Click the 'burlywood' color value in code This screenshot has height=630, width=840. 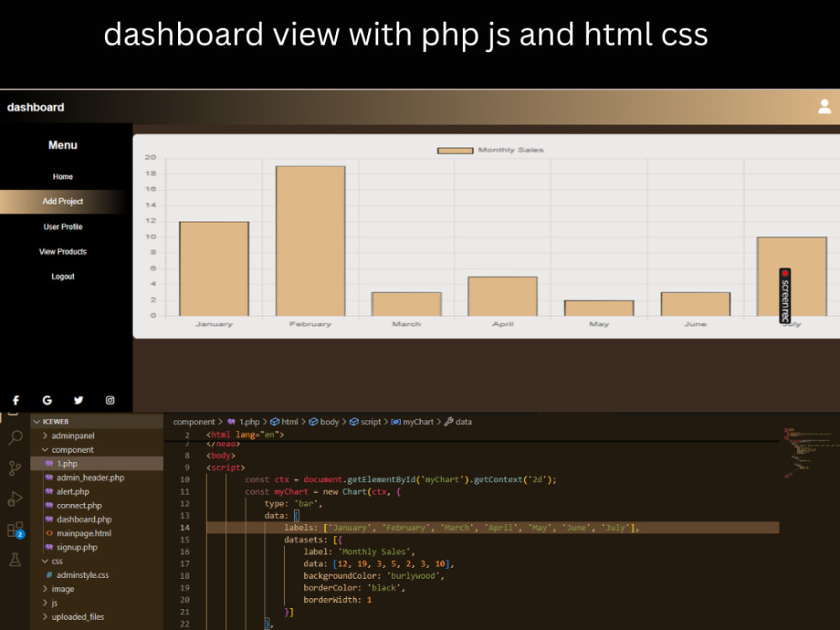tap(413, 576)
